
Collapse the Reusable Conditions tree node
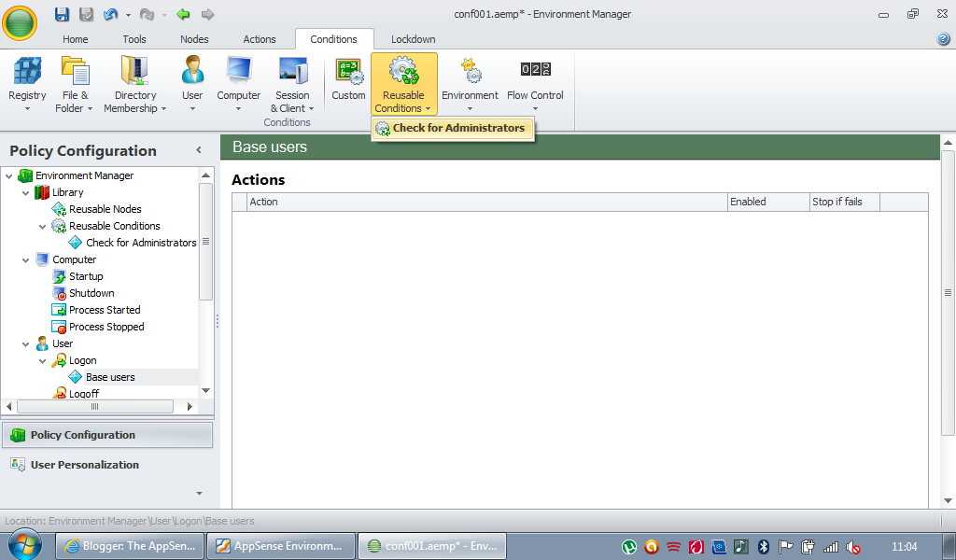click(x=43, y=227)
